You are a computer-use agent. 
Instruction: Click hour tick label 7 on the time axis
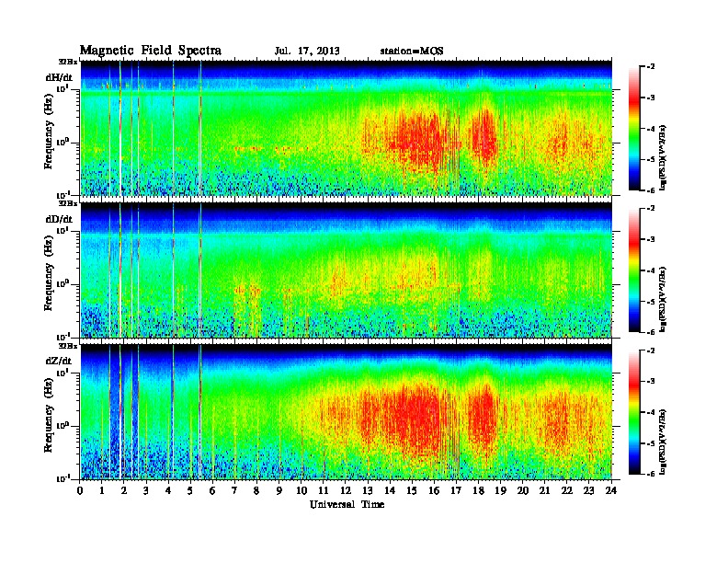pyautogui.click(x=235, y=491)
